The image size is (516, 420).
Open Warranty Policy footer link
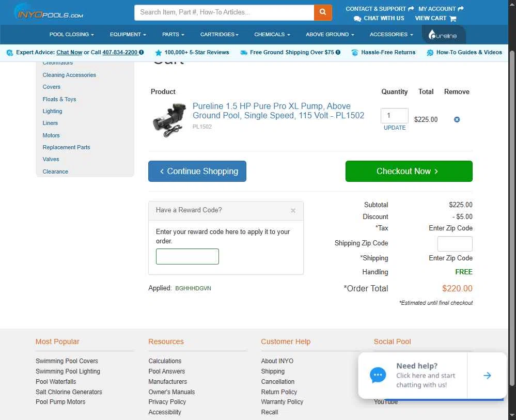coord(282,402)
